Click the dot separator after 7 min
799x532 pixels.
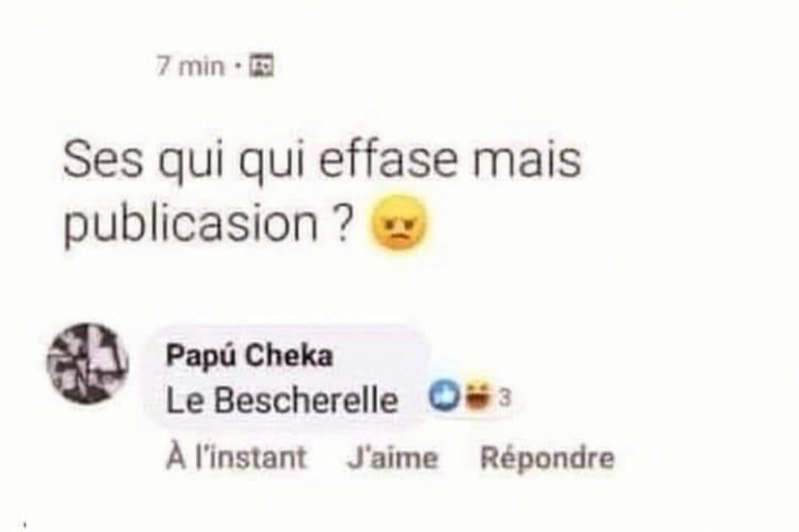[x=237, y=67]
